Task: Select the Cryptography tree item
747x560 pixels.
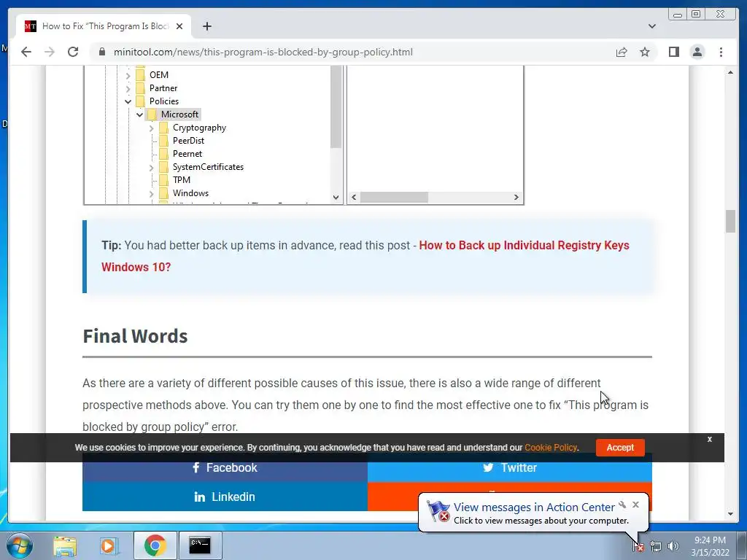Action: [x=199, y=128]
